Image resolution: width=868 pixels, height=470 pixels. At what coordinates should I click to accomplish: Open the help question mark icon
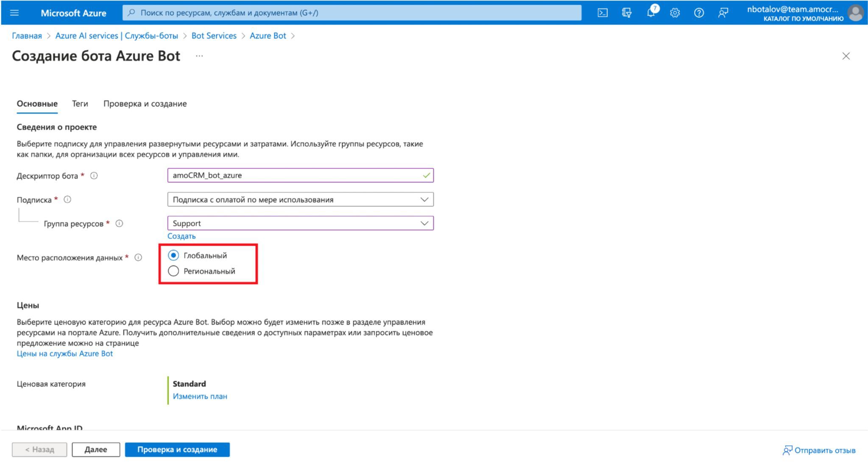(x=699, y=13)
